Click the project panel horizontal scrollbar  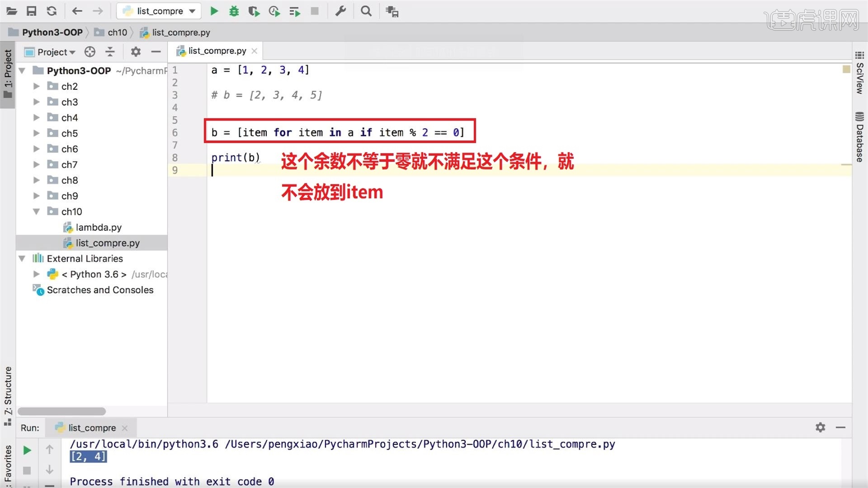click(x=62, y=411)
